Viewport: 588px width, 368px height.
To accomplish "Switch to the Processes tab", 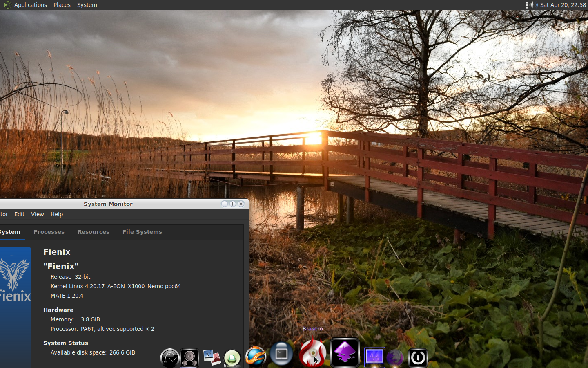I will pyautogui.click(x=49, y=232).
